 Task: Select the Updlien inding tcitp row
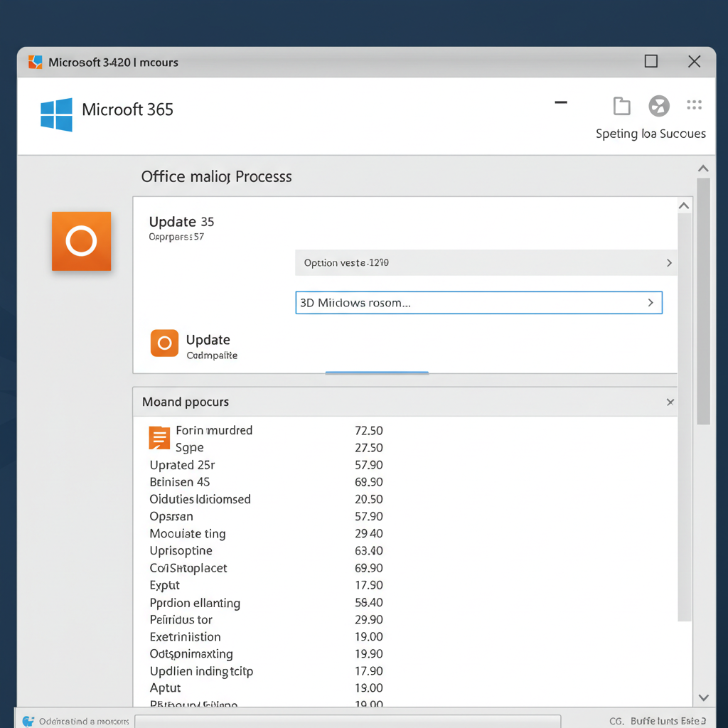pos(266,671)
